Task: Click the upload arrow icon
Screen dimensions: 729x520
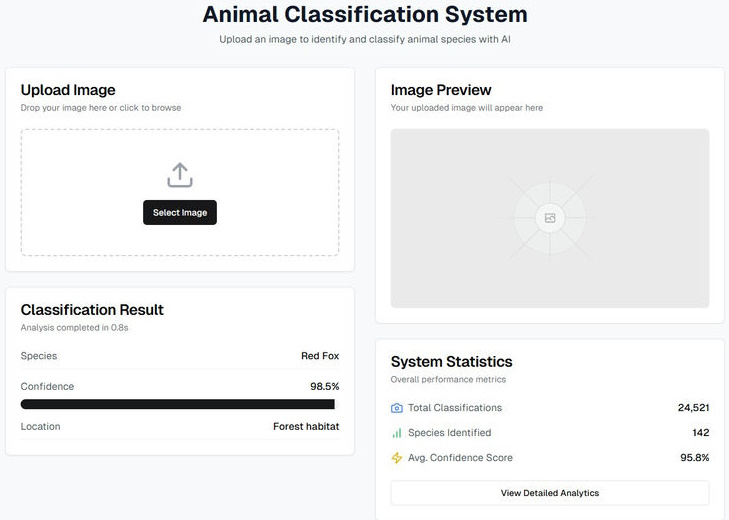Action: tap(180, 175)
